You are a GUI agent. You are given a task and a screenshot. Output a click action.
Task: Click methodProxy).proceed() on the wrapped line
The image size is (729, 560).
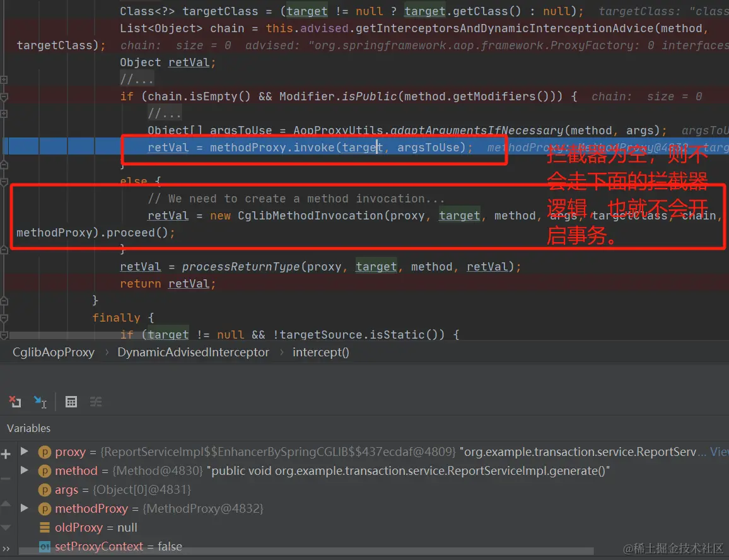95,233
